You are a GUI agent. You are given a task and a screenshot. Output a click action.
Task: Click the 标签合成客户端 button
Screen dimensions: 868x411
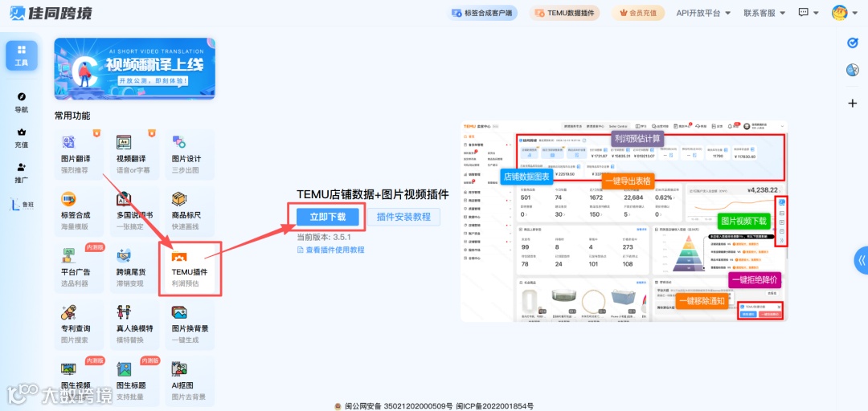[x=481, y=13]
